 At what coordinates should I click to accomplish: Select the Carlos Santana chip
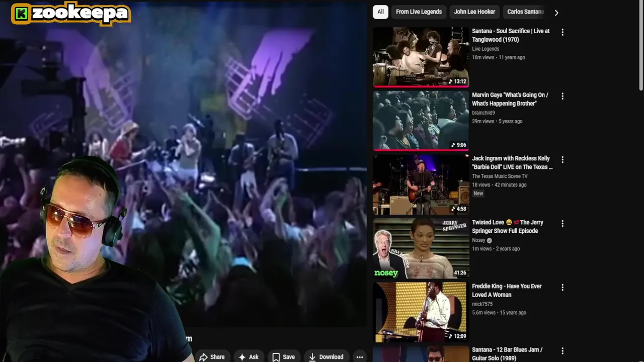[x=525, y=12]
